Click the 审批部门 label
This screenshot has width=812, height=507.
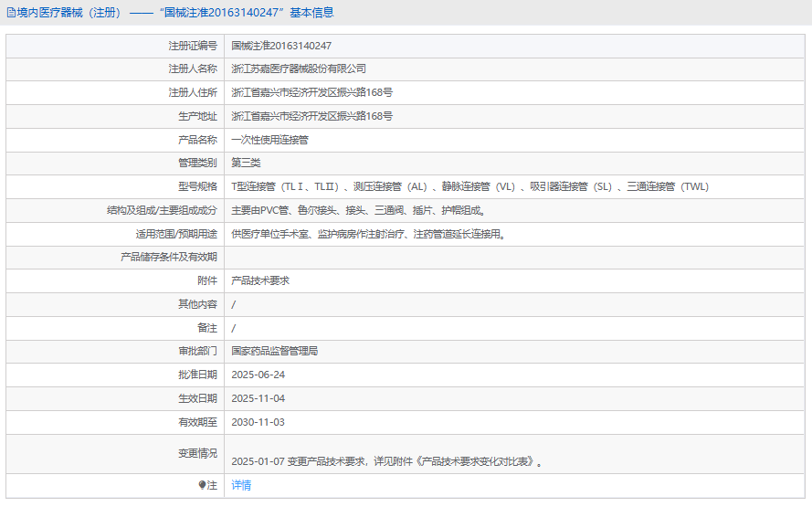pyautogui.click(x=198, y=351)
